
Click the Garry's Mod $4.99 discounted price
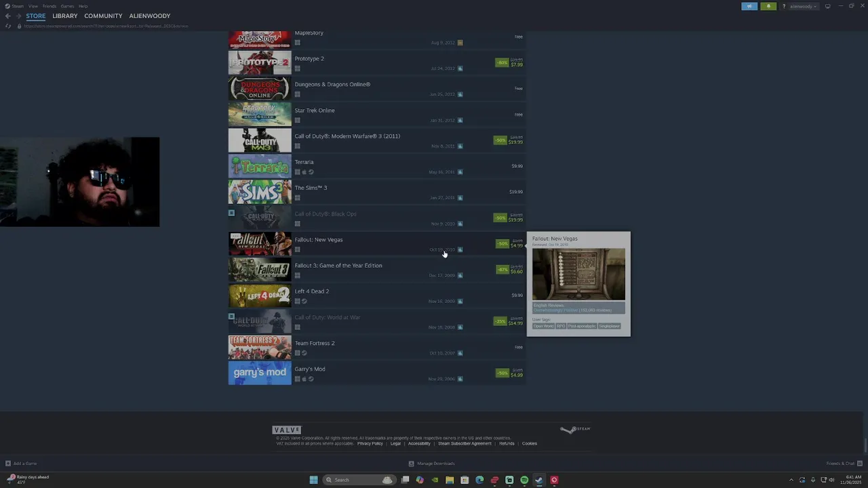pyautogui.click(x=516, y=375)
